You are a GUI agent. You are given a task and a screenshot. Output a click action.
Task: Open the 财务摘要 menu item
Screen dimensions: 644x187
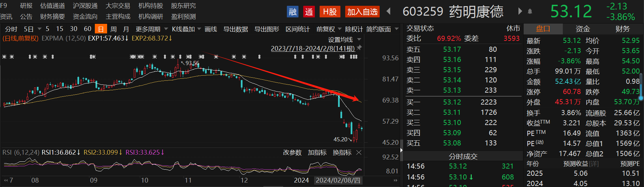53,16
